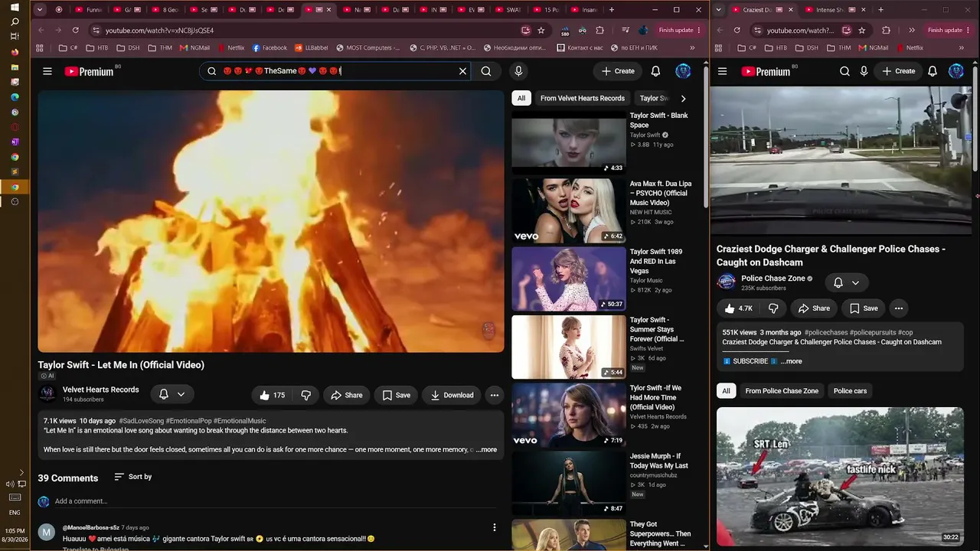Open more actions for police chase video

[x=899, y=308]
